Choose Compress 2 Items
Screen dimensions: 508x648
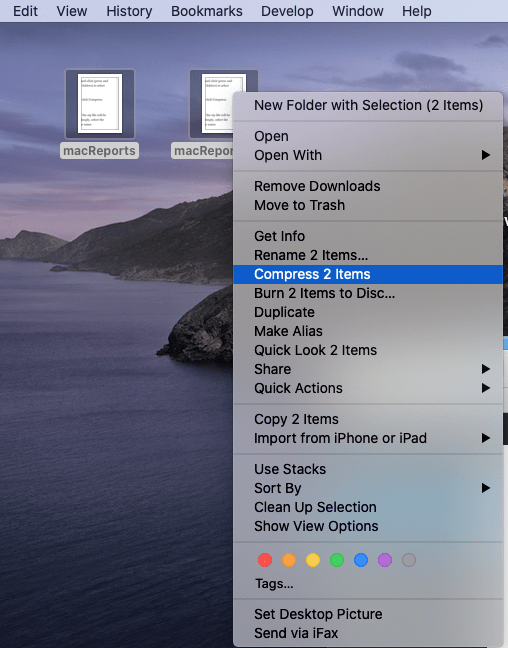pos(368,274)
